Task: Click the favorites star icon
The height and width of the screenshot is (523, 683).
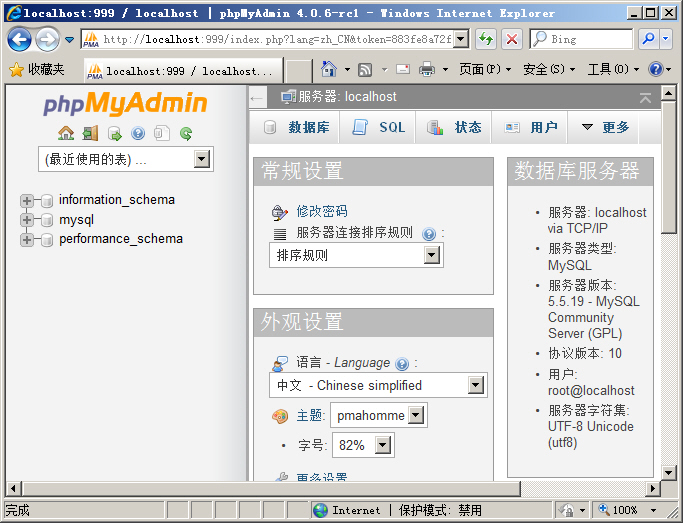Action: click(x=16, y=69)
